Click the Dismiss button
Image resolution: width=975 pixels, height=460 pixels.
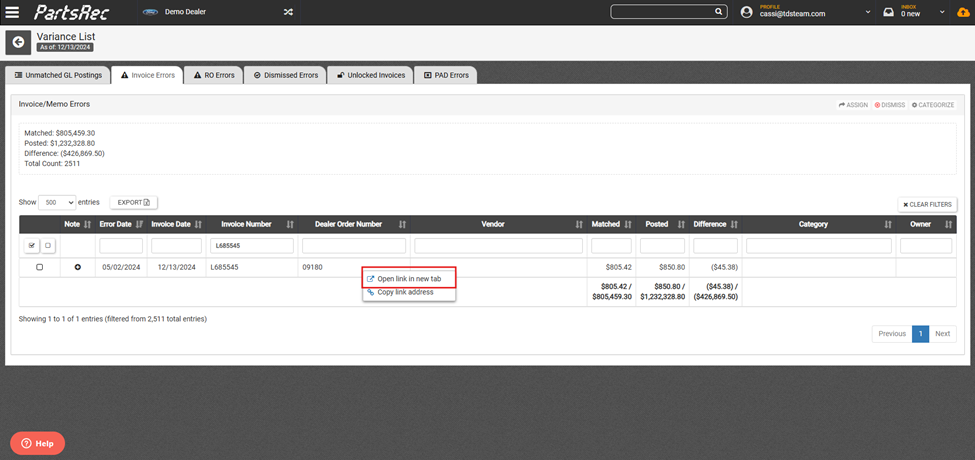890,105
